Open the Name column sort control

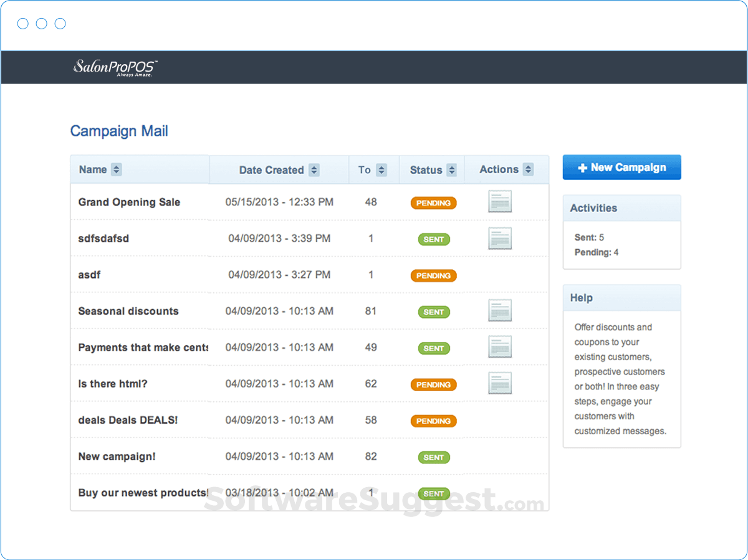pos(117,169)
